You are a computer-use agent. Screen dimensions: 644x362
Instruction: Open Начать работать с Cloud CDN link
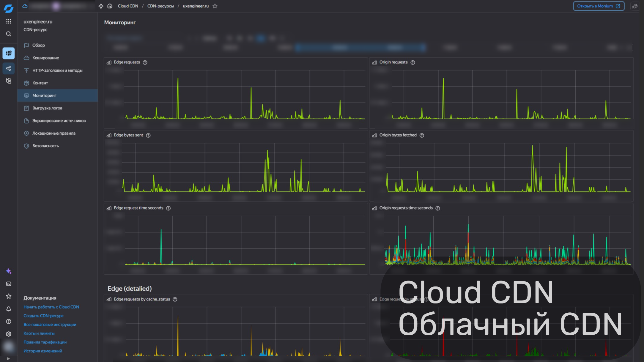[51, 307]
